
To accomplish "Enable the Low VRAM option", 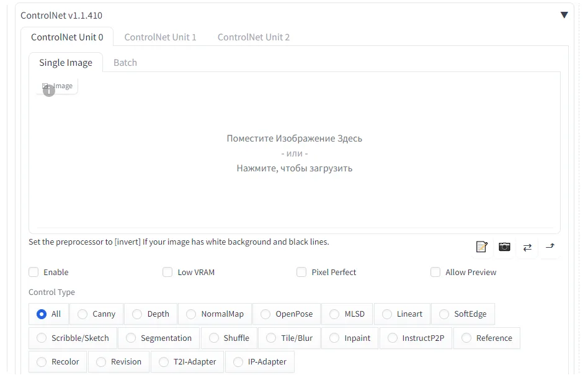I will pos(167,272).
